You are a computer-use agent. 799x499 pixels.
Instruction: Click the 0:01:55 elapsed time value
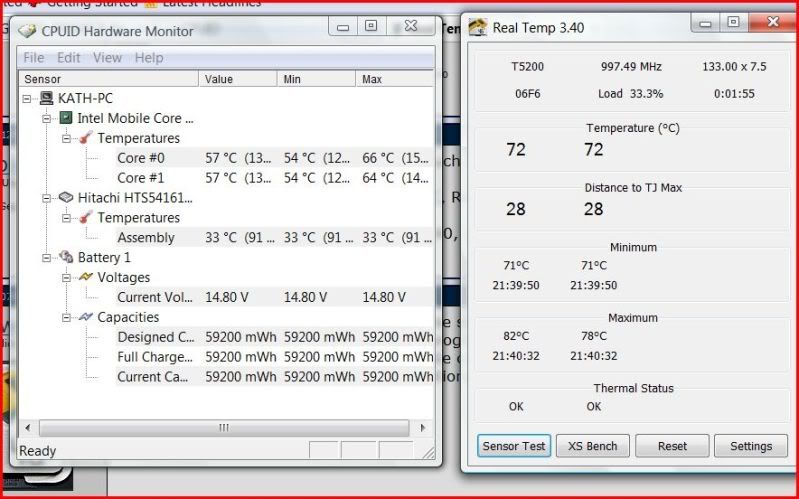point(734,94)
